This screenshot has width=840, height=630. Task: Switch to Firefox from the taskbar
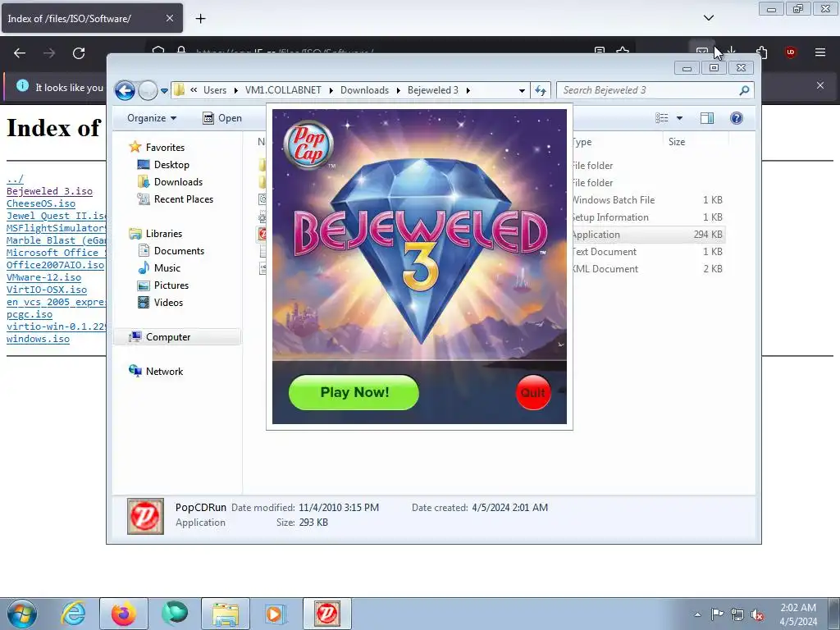123,614
